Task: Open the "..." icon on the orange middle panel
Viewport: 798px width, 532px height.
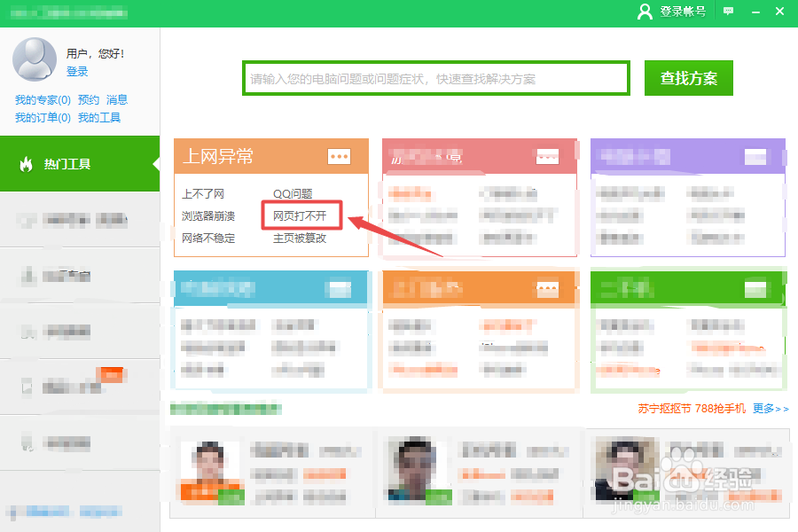Action: tap(547, 288)
